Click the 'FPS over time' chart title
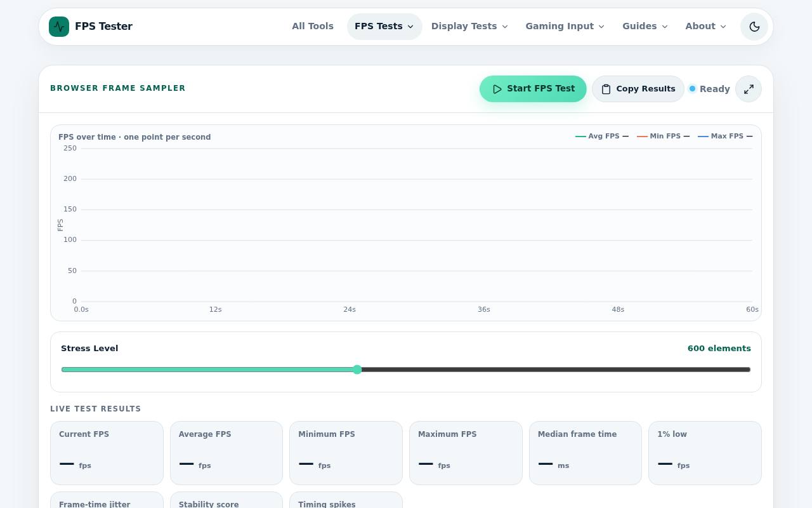The height and width of the screenshot is (508, 812). [x=134, y=137]
